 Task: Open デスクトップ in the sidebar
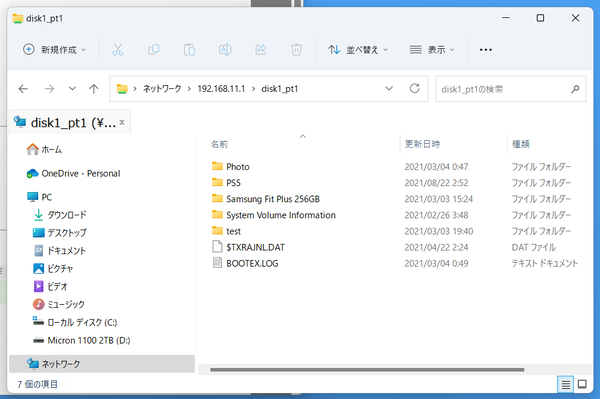click(x=60, y=233)
